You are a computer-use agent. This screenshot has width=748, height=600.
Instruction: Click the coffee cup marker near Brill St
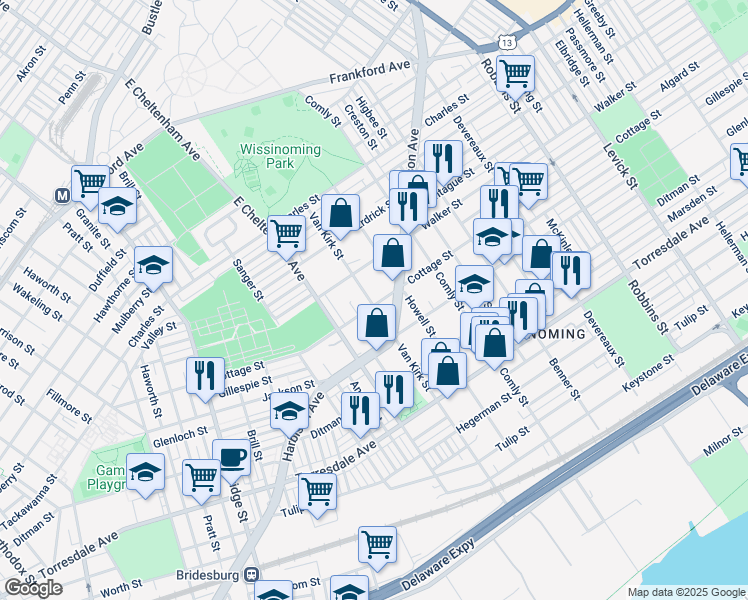[231, 460]
